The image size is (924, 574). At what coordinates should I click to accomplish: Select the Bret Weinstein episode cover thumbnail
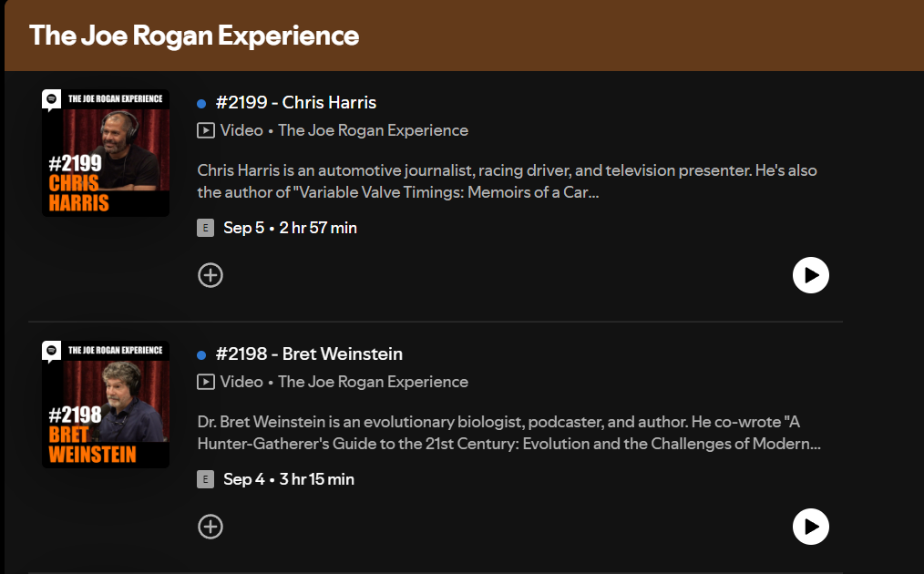(x=106, y=404)
